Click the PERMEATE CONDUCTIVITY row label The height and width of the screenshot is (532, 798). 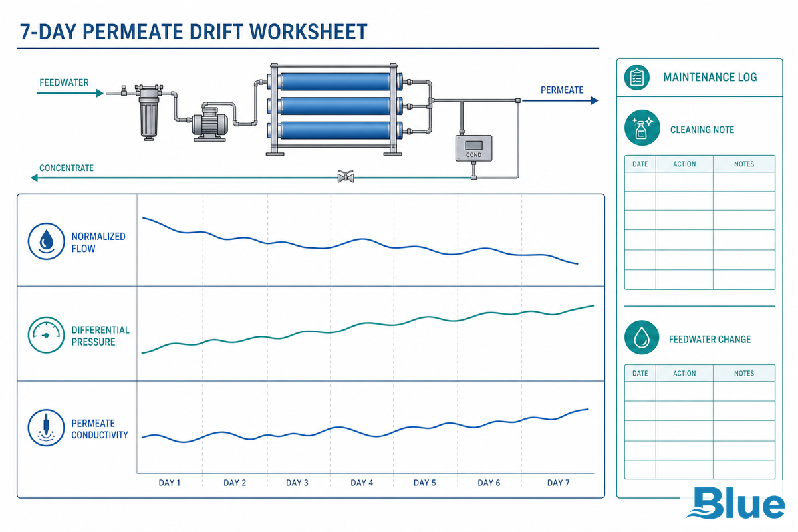pos(100,429)
